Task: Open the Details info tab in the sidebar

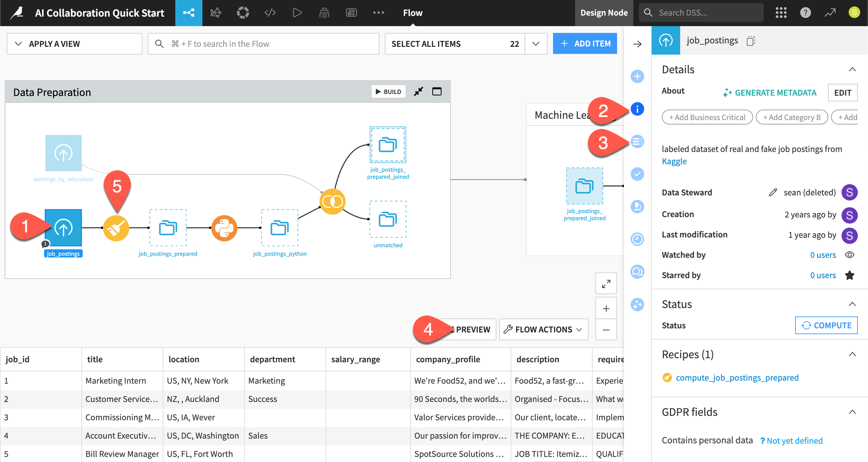Action: (x=637, y=109)
